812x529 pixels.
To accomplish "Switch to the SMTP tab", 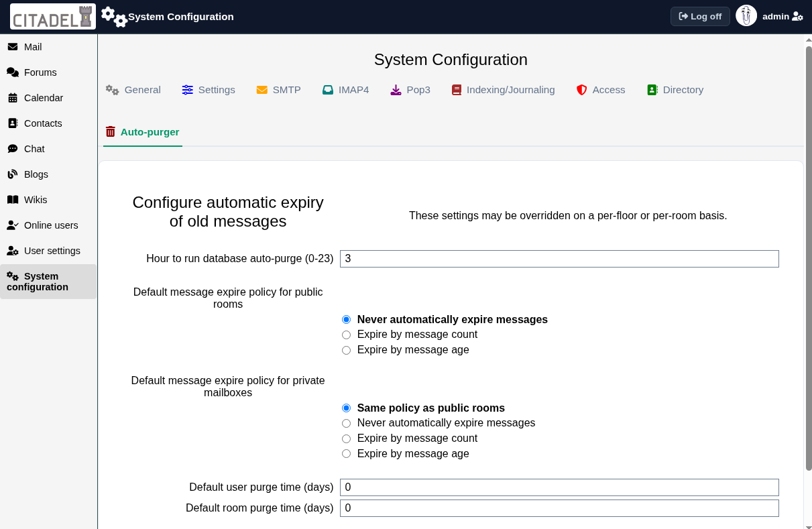I will tap(279, 90).
